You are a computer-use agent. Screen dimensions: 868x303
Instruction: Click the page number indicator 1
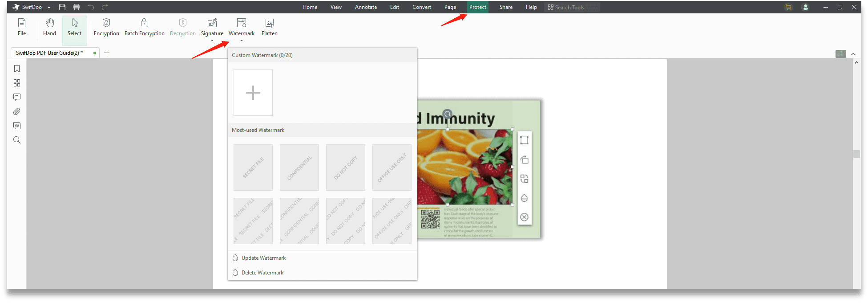coord(840,53)
